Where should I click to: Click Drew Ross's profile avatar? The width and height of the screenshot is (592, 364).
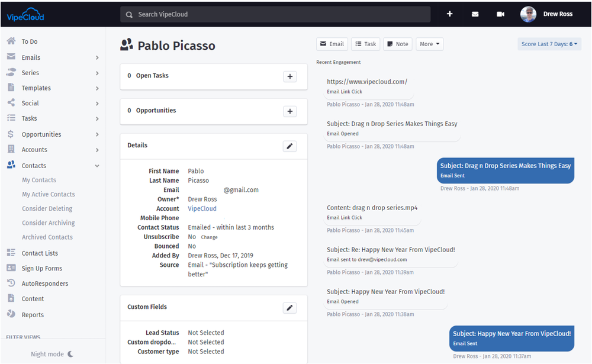[x=527, y=14]
